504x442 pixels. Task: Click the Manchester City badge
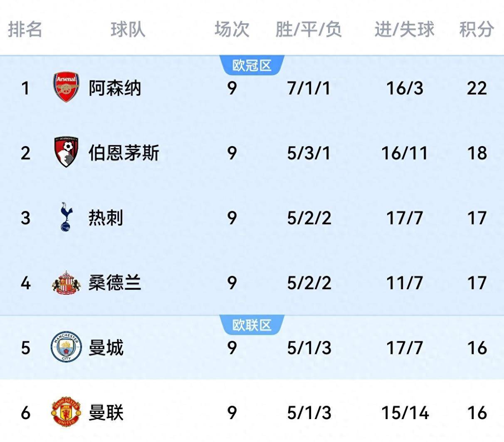pos(66,347)
